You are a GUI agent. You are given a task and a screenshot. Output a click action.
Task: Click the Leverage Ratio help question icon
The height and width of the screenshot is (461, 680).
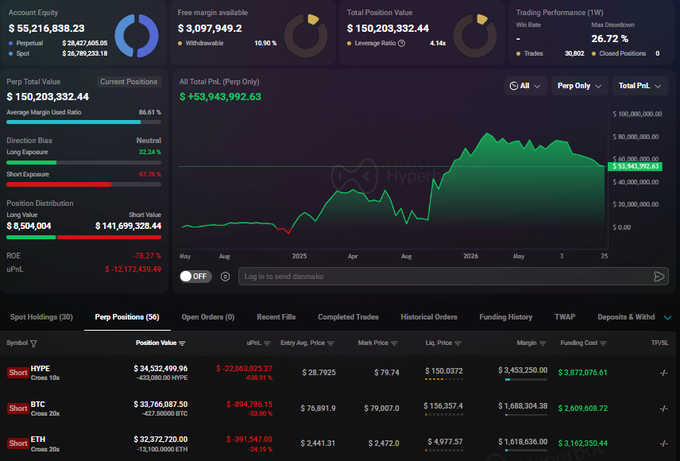tap(402, 43)
